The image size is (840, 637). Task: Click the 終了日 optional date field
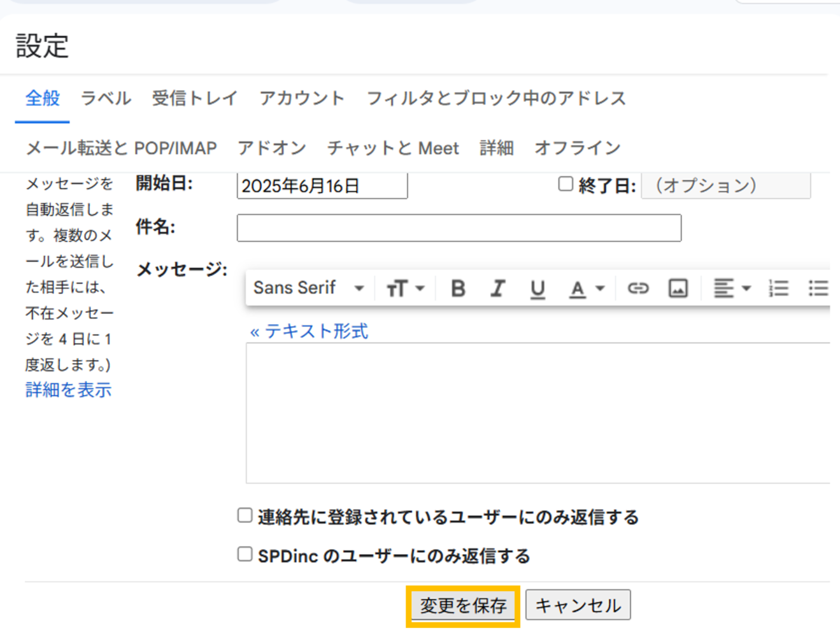pyautogui.click(x=726, y=185)
